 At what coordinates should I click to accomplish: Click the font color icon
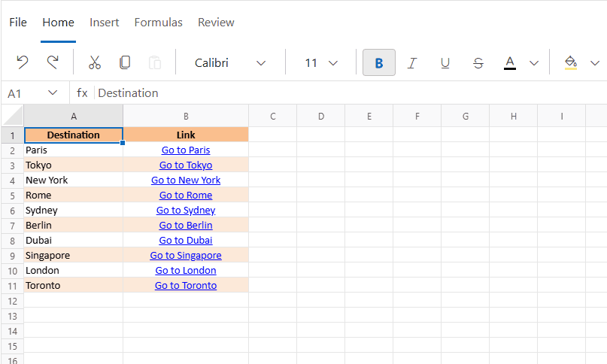[x=510, y=62]
